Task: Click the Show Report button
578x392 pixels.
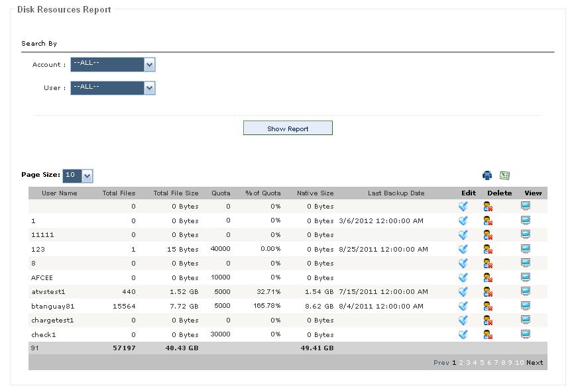Action: tap(288, 128)
